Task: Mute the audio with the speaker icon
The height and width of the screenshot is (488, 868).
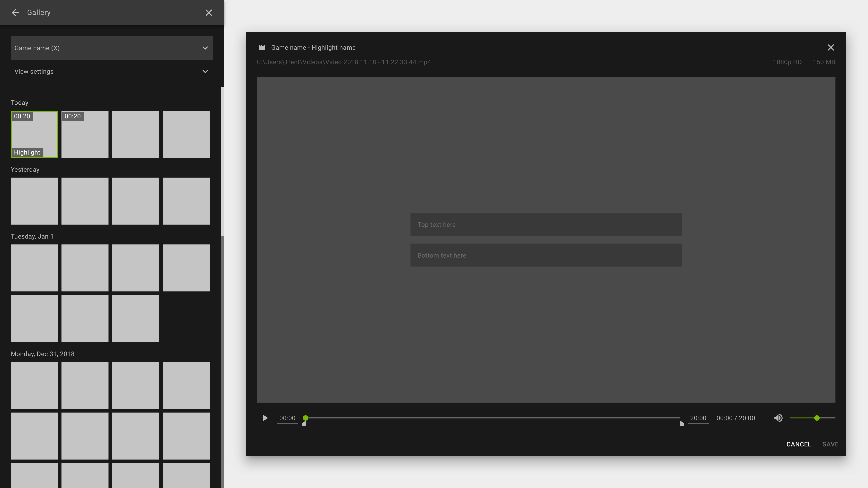Action: [778, 418]
